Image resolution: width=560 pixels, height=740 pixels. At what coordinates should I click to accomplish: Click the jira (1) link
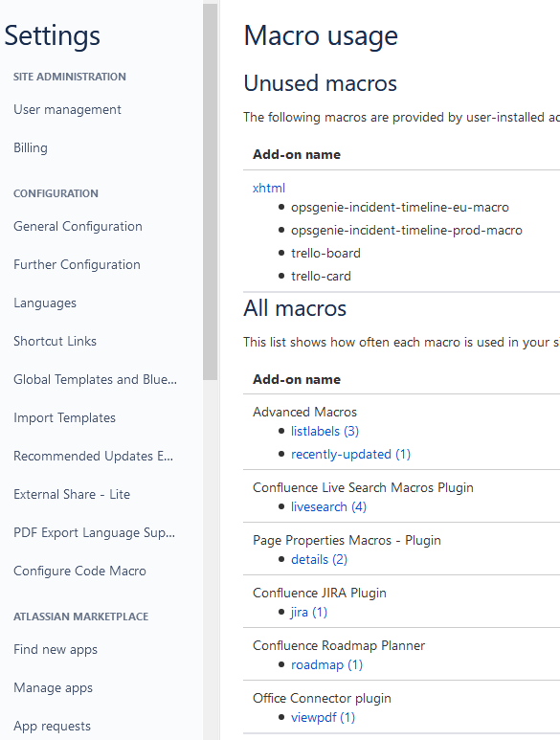coord(309,612)
